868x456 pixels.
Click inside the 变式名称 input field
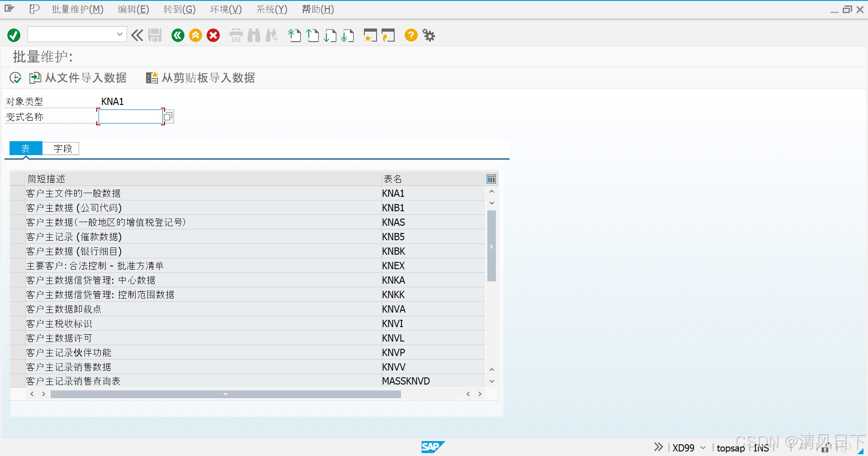pos(130,116)
